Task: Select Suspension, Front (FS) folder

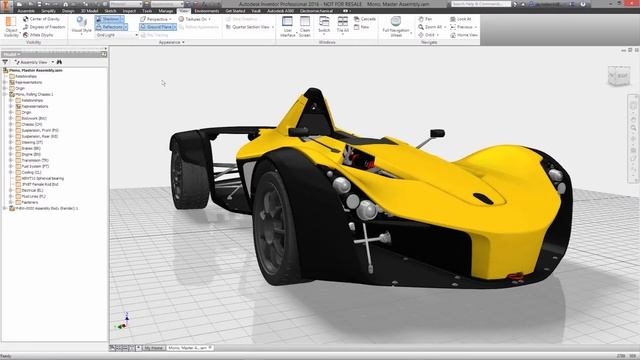Action: point(37,130)
